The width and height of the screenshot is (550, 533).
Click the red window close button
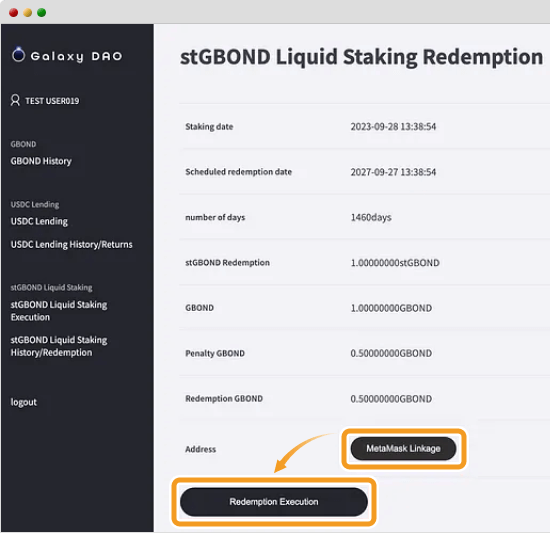pos(14,13)
